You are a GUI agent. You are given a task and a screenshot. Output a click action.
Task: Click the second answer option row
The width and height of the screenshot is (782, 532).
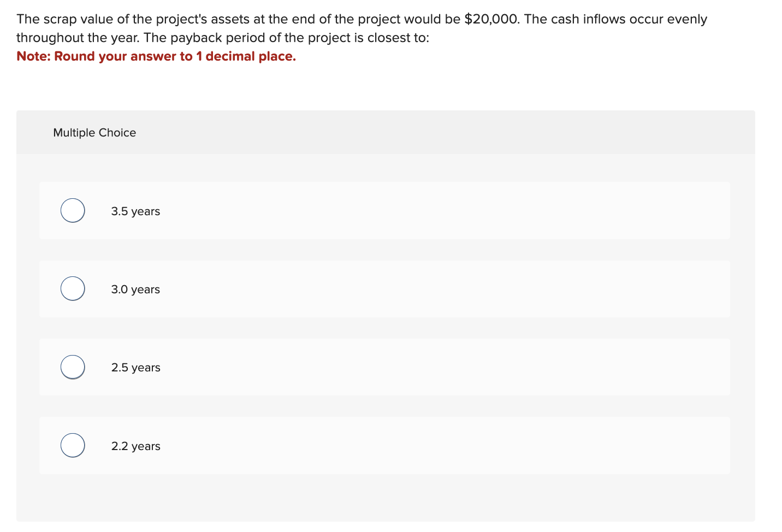(x=384, y=289)
